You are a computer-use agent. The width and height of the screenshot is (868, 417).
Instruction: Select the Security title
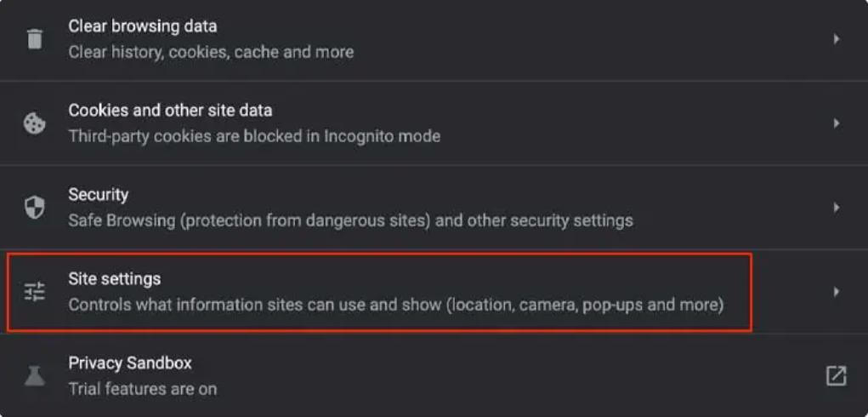(99, 195)
